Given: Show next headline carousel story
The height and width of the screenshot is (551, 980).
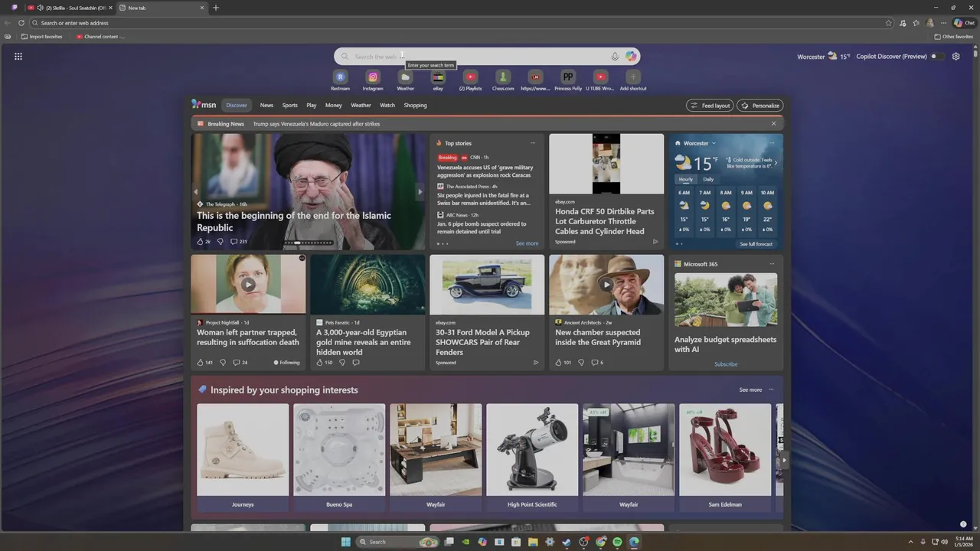Looking at the screenshot, I should (x=420, y=192).
